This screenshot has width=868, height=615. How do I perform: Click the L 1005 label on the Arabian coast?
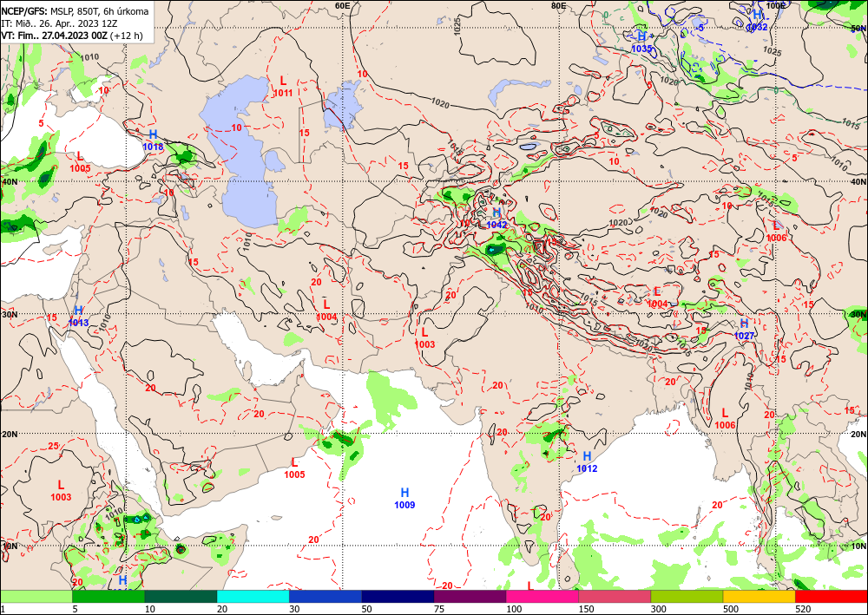(x=294, y=468)
